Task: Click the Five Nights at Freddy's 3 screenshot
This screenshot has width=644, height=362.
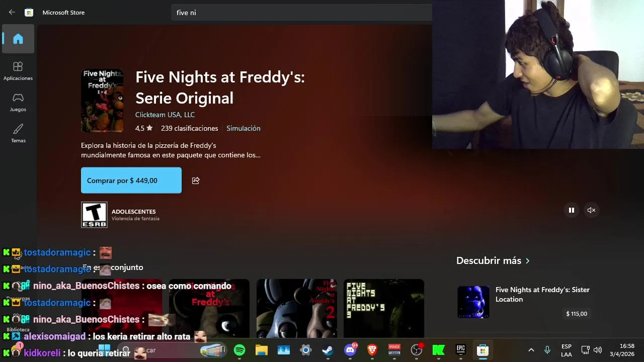Action: pos(384,308)
